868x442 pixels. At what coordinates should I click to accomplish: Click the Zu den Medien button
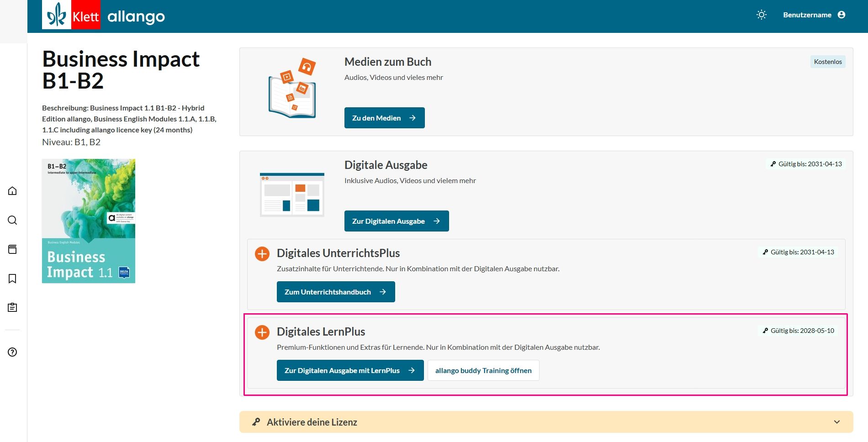[x=384, y=118]
